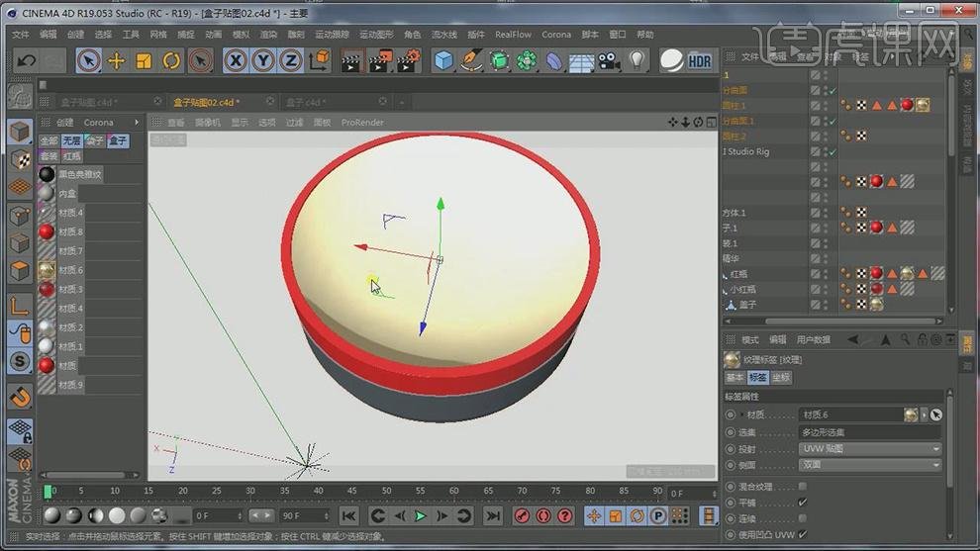The height and width of the screenshot is (551, 980).
Task: Open render to Picture Viewer icon
Action: pyautogui.click(x=379, y=60)
